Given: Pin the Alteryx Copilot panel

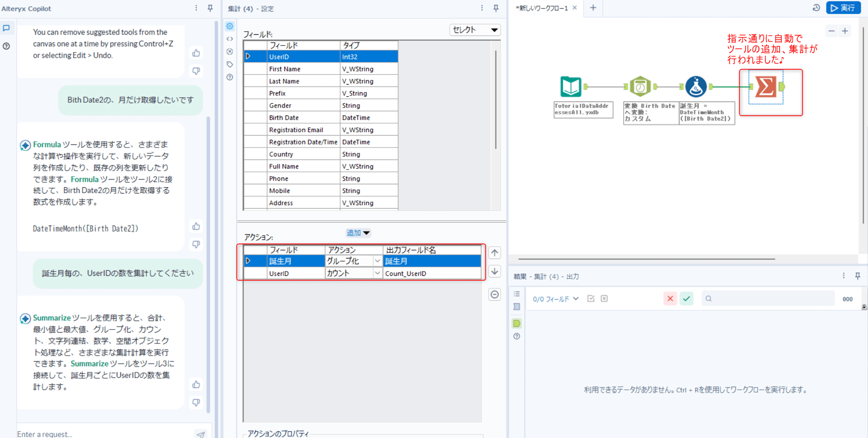Looking at the screenshot, I should click(210, 8).
